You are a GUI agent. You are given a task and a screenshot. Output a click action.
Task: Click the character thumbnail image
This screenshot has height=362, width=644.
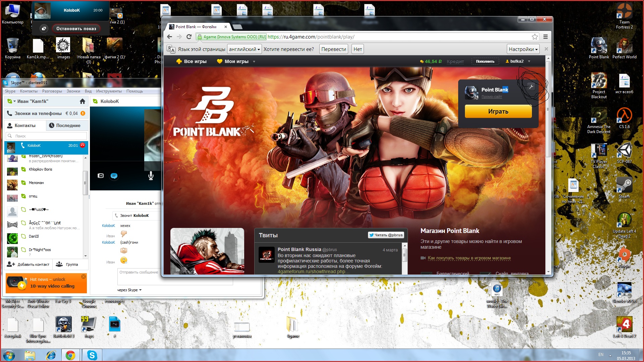pyautogui.click(x=207, y=251)
